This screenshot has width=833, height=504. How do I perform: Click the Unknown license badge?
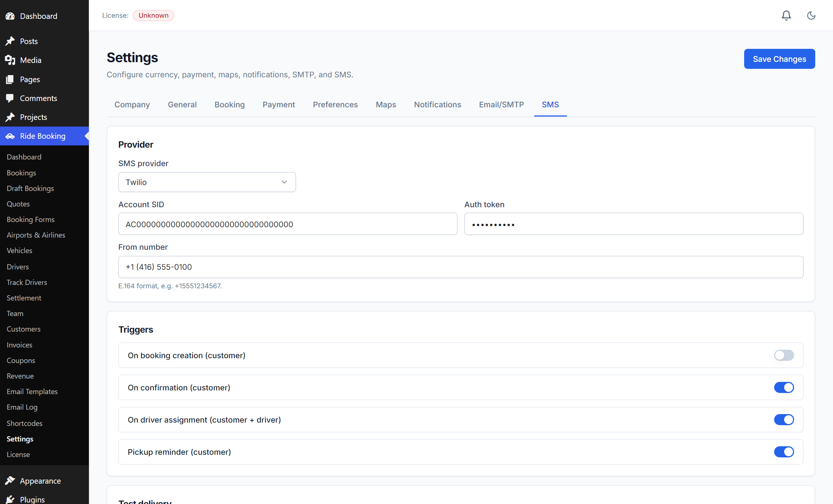(x=153, y=16)
